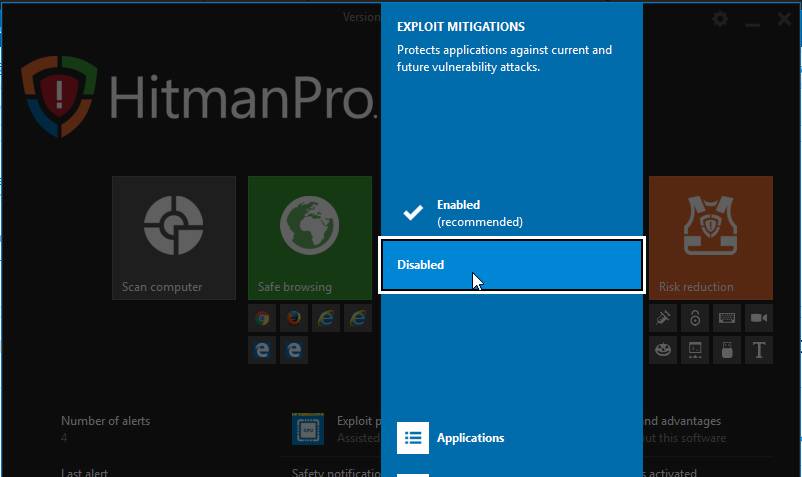
Task: Click the Safety notification text
Action: click(336, 472)
